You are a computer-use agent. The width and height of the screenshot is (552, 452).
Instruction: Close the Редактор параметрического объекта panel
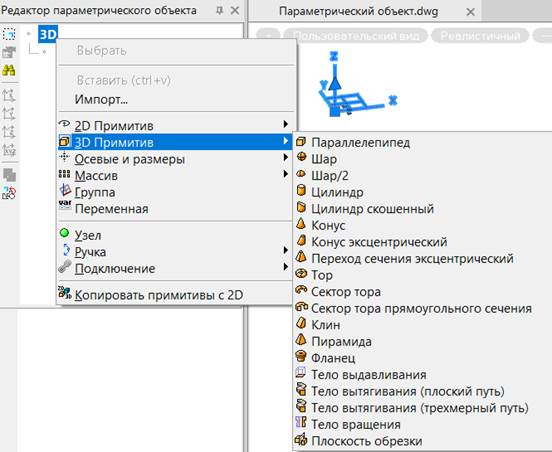point(235,11)
